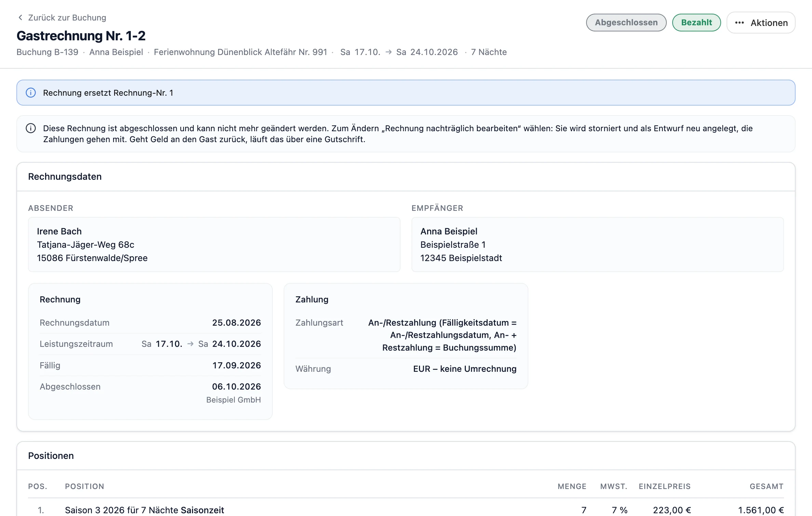Click the heading 'Gastrechnung Nr. 1-2'

(81, 36)
